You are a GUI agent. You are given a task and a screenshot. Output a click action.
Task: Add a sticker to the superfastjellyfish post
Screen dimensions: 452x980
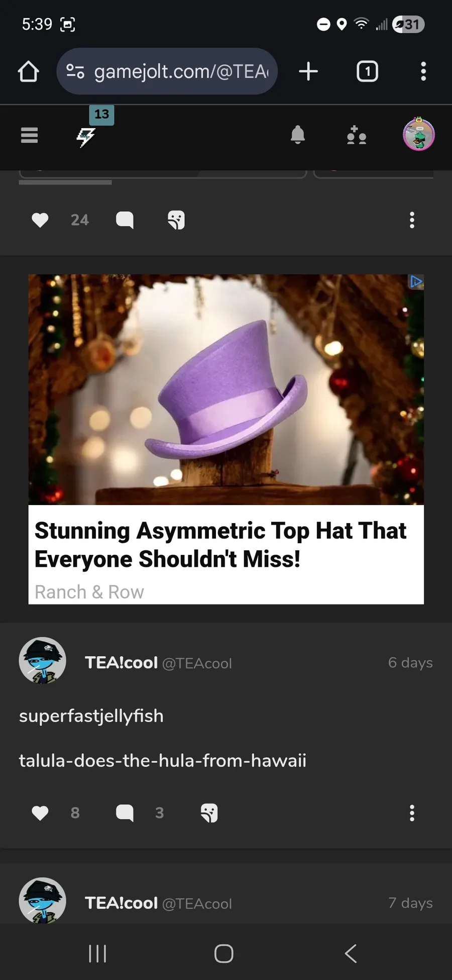[x=209, y=813]
